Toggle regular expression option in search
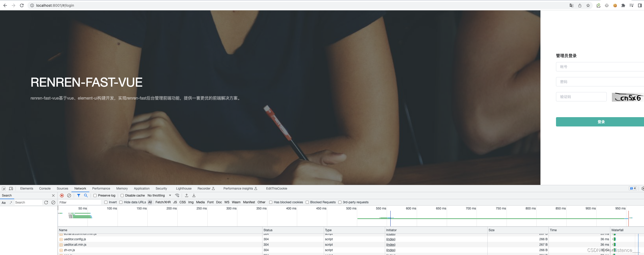This screenshot has height=255, width=644. (x=11, y=202)
